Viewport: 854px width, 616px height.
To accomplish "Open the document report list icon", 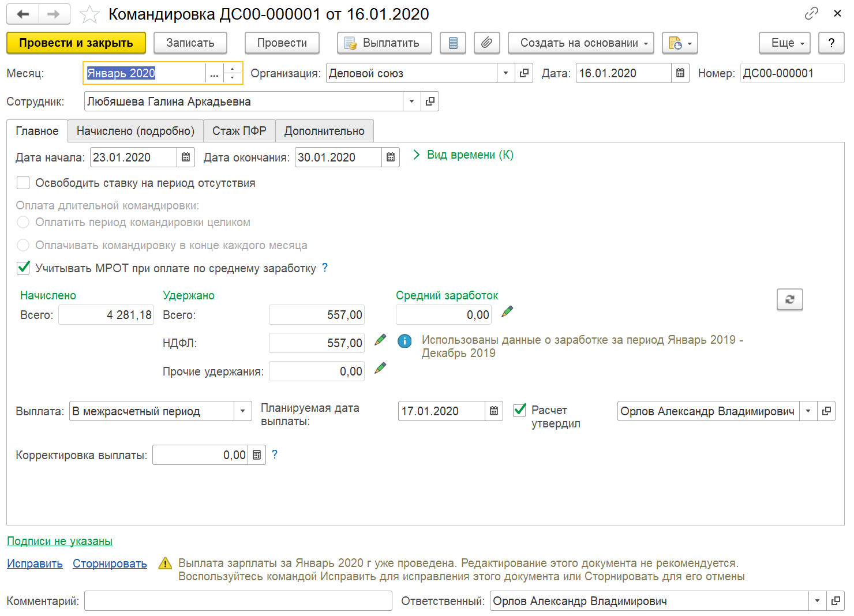I will [x=453, y=43].
